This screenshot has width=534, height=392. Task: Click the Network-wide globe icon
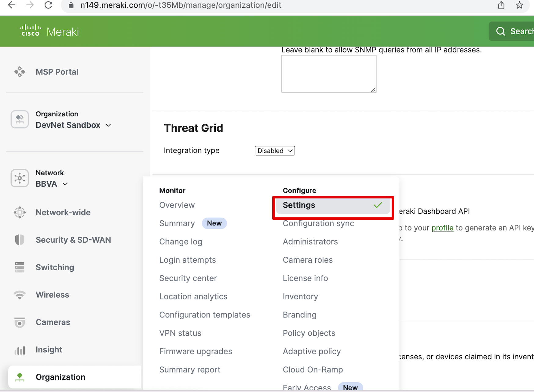pos(20,212)
